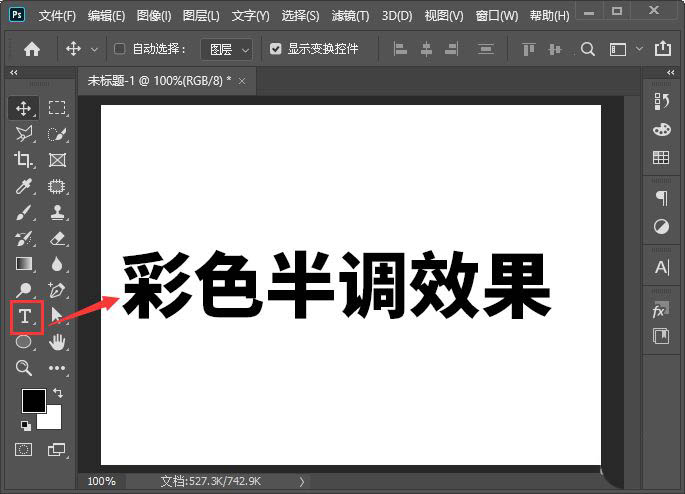The width and height of the screenshot is (685, 494).
Task: Click the 100% zoom level field
Action: (101, 481)
